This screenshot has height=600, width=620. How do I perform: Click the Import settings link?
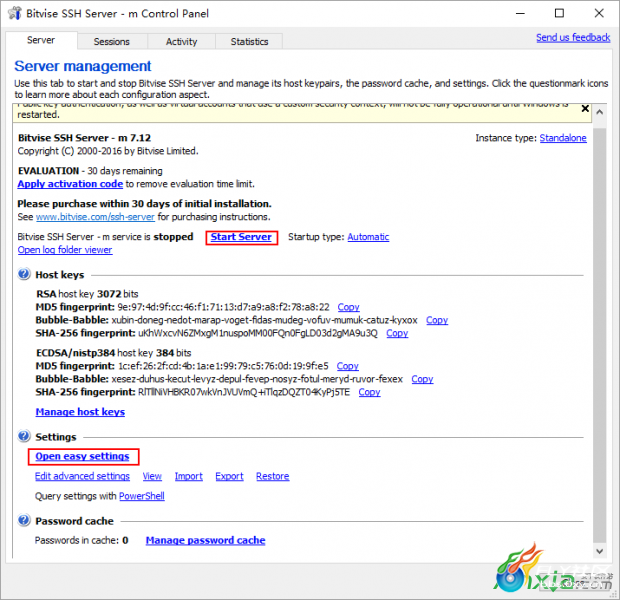pyautogui.click(x=189, y=476)
